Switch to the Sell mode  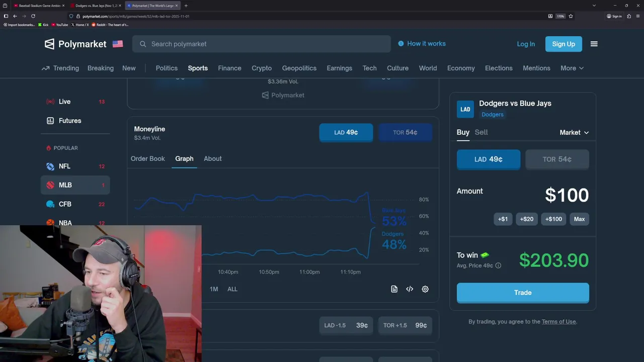pyautogui.click(x=481, y=132)
